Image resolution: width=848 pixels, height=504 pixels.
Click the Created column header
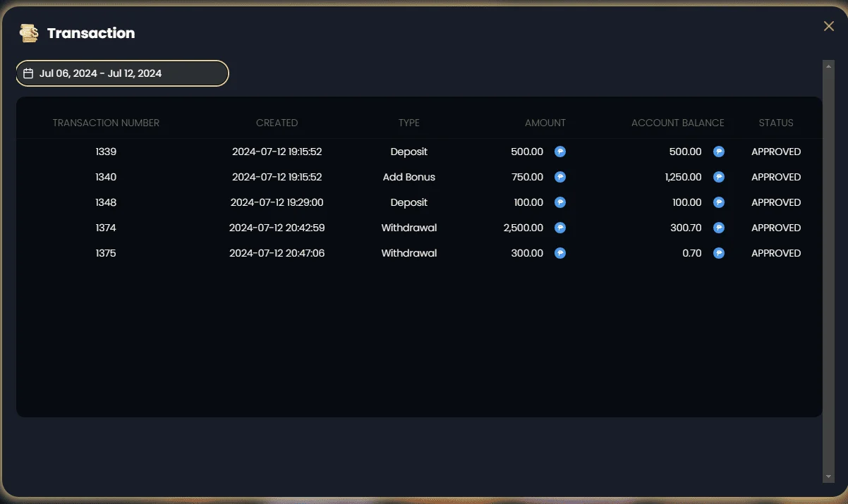pyautogui.click(x=277, y=123)
